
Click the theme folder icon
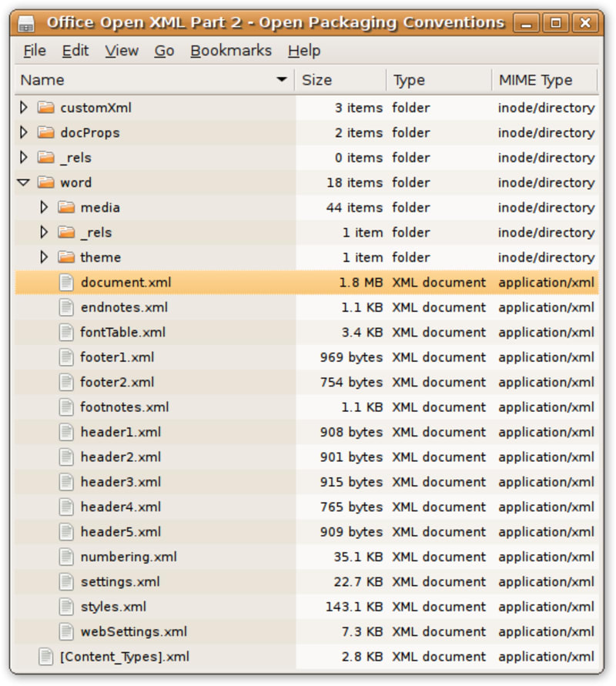pos(68,257)
